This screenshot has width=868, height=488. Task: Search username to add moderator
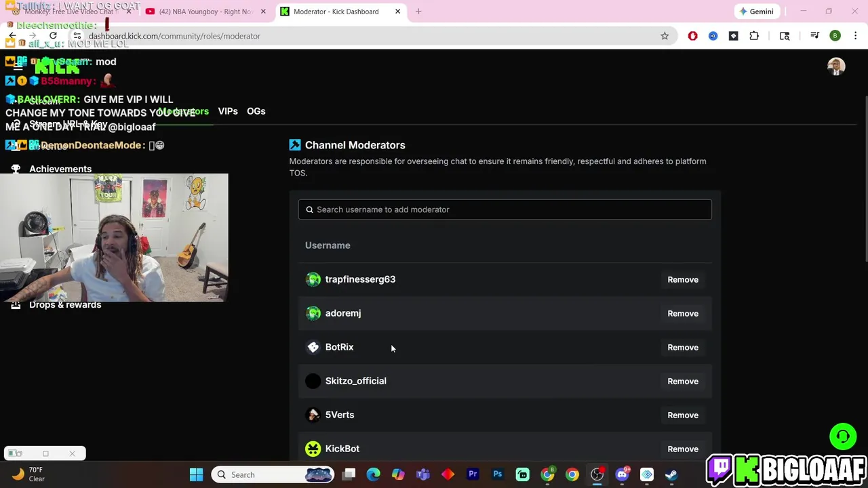coord(505,209)
